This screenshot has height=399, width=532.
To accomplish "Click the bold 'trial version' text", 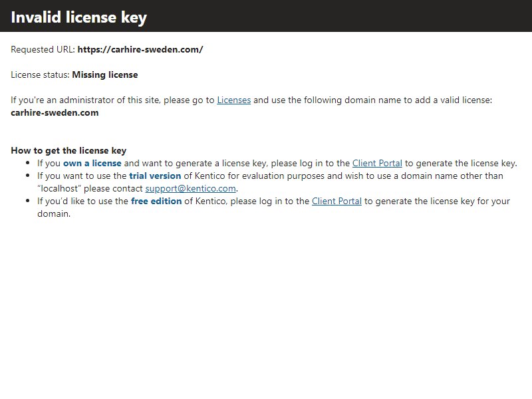I will pyautogui.click(x=155, y=176).
